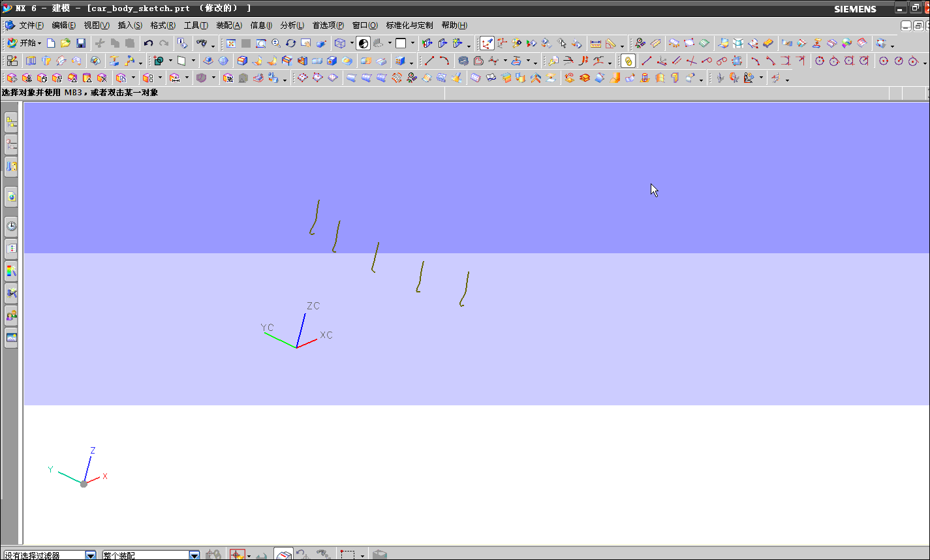Expand the rendering style dropdown arrow
The width and height of the screenshot is (930, 560).
(x=390, y=43)
